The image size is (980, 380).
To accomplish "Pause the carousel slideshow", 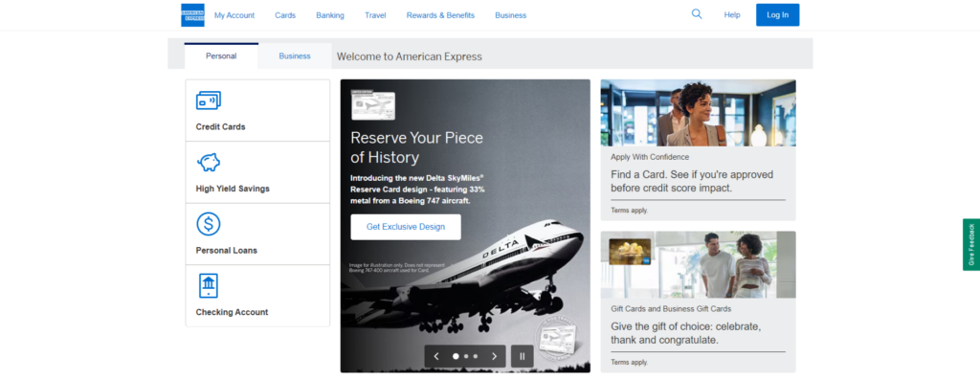I will pyautogui.click(x=522, y=356).
